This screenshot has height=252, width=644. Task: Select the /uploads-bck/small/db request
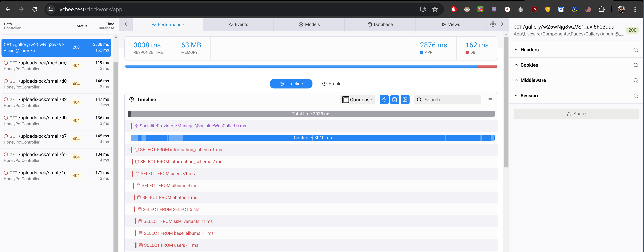coord(56,121)
